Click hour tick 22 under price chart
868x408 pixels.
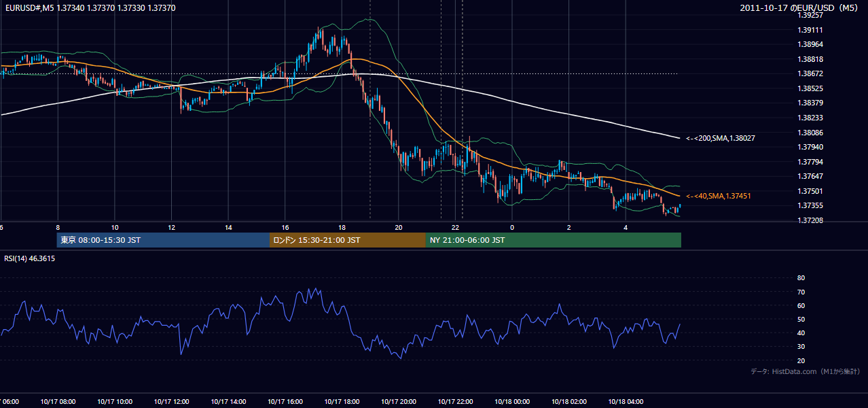[456, 228]
